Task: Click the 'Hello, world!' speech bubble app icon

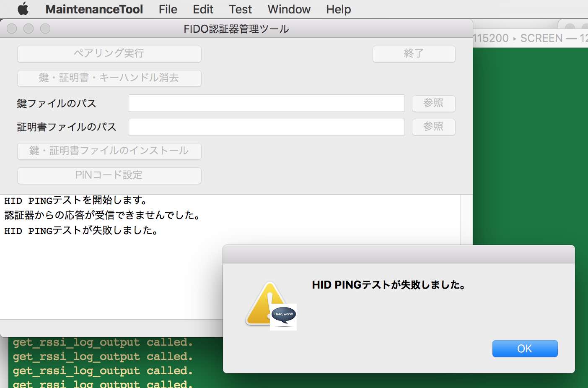Action: (283, 316)
